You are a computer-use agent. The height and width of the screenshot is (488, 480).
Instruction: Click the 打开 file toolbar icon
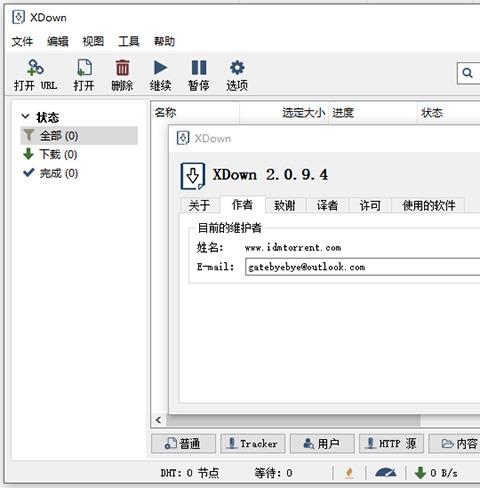[x=84, y=68]
